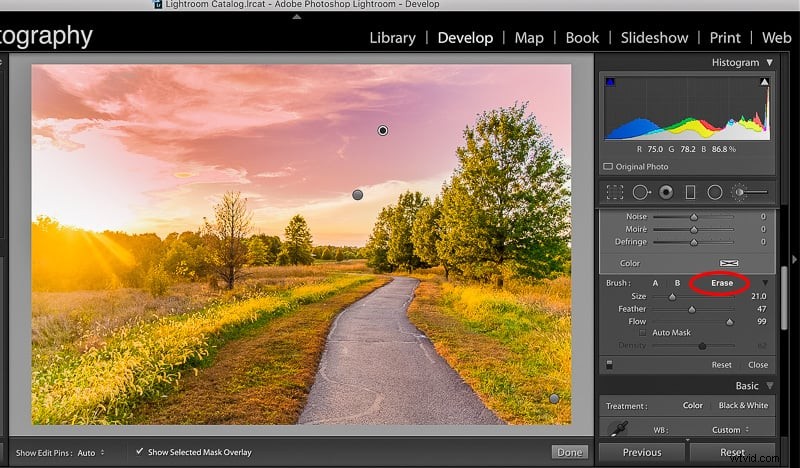Set Treatment to Black & White

pos(743,405)
